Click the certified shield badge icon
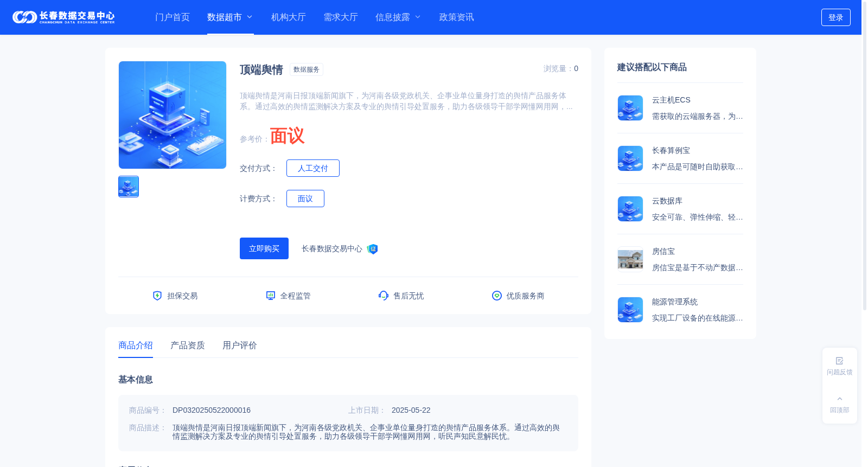This screenshot has height=467, width=868. pyautogui.click(x=373, y=249)
